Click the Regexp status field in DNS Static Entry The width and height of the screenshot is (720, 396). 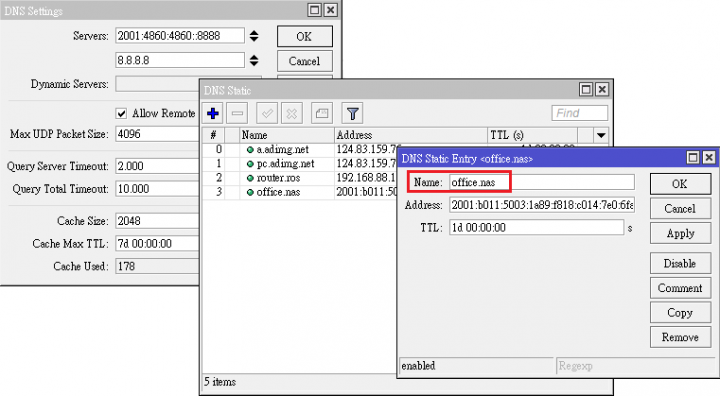(635, 366)
